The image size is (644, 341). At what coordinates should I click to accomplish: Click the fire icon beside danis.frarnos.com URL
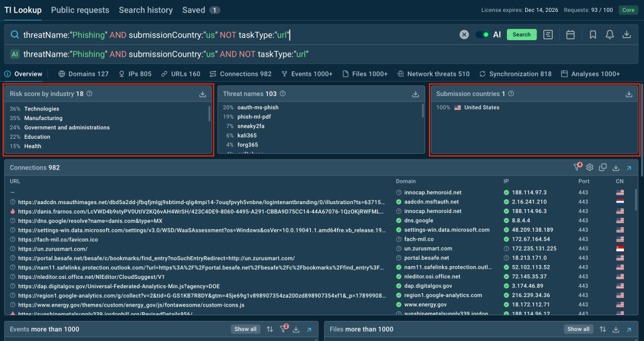(13, 212)
